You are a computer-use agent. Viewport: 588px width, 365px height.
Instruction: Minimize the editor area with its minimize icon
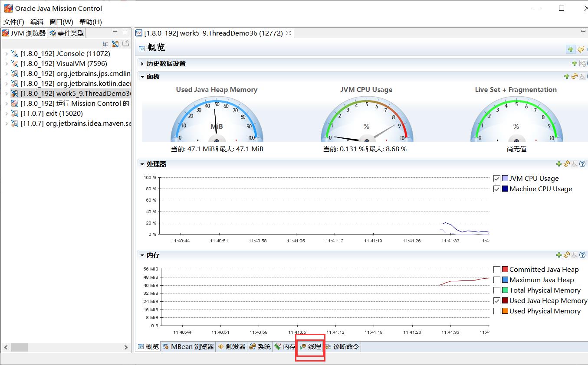point(583,31)
